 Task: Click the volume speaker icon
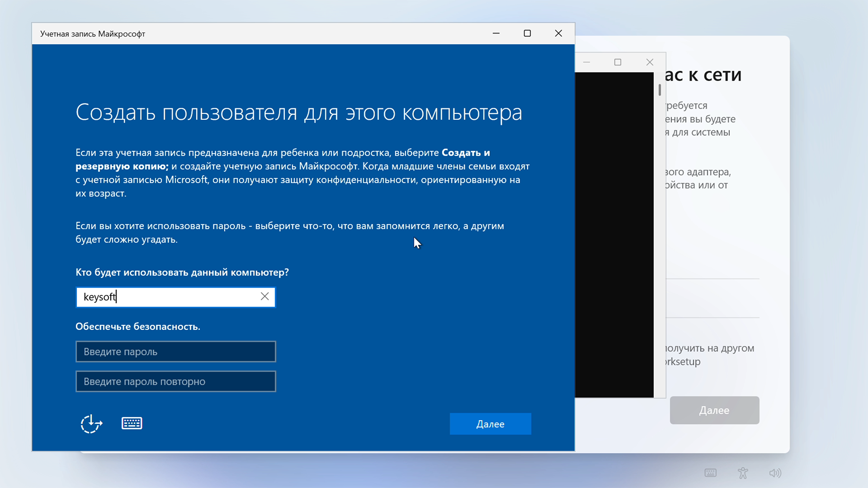click(775, 473)
